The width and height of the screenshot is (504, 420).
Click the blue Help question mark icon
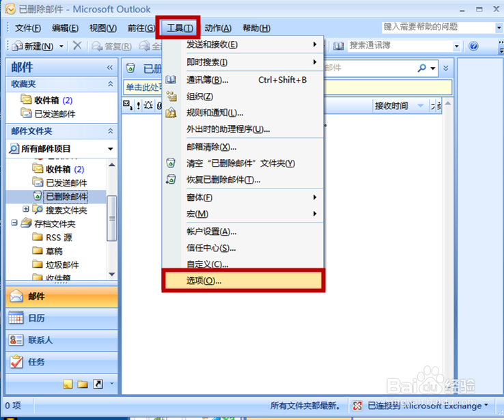pos(473,46)
